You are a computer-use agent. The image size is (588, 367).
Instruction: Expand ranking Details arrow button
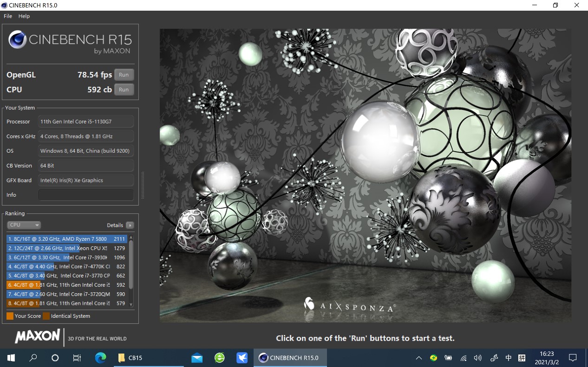[130, 225]
